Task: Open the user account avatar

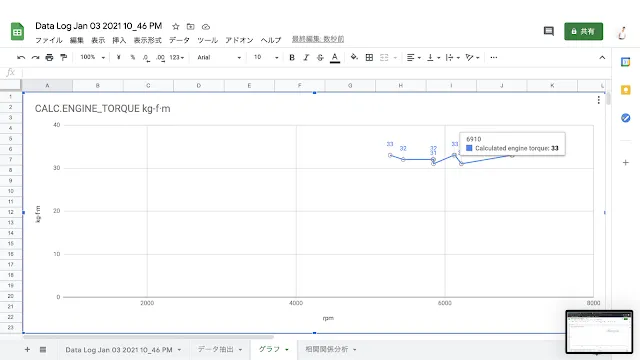Action: click(x=622, y=32)
